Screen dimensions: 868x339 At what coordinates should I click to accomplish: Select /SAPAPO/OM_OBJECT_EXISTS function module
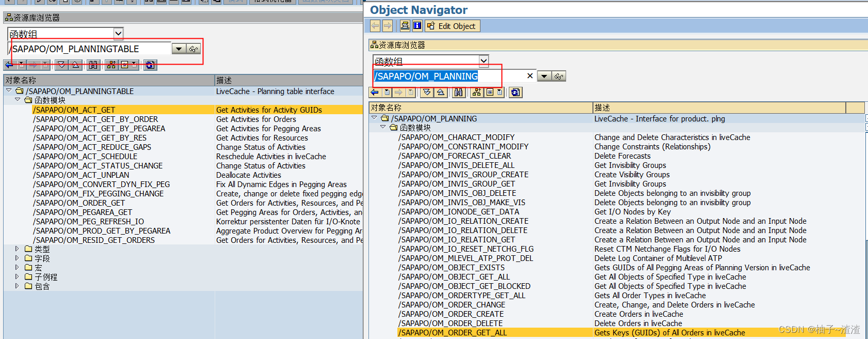tap(452, 267)
